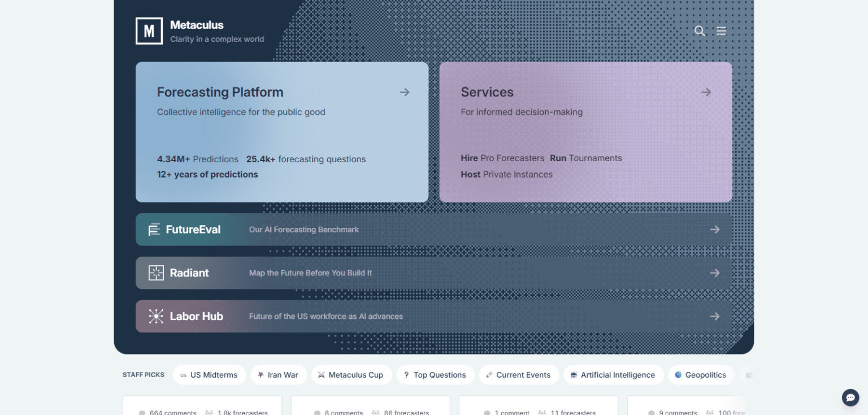Click the Radiant logo icon
Screen dimensions: 868x415
tap(156, 273)
